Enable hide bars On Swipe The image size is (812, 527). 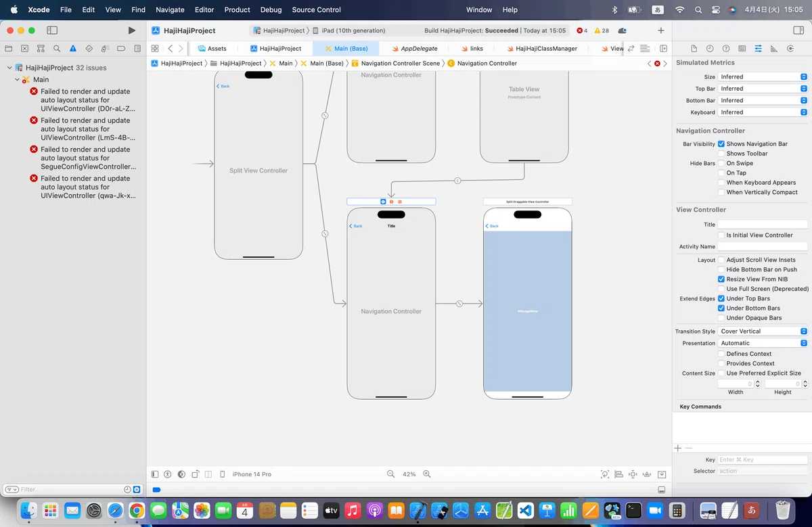pos(721,163)
